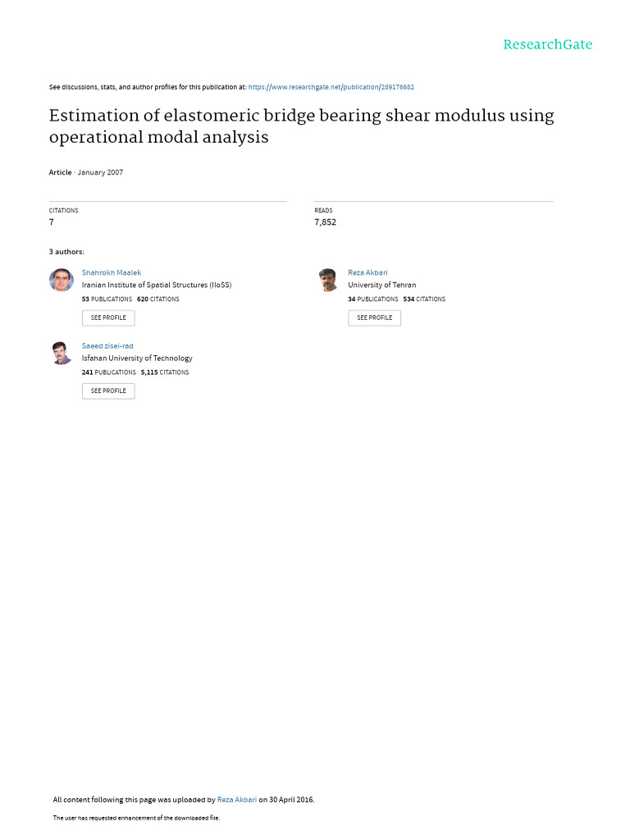630x840 pixels.
Task: Click Reza Akbari uploader link at bottom
Action: coord(237,799)
